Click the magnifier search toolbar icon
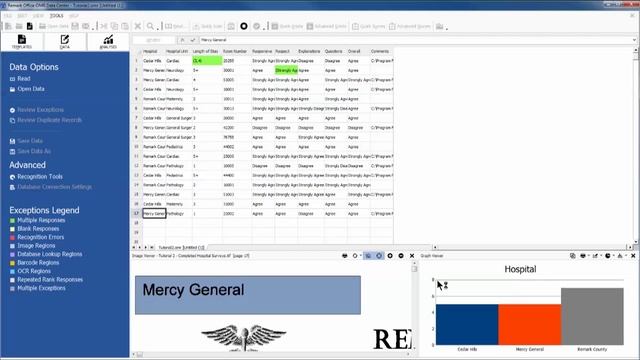This screenshot has width=640, height=360. click(150, 26)
